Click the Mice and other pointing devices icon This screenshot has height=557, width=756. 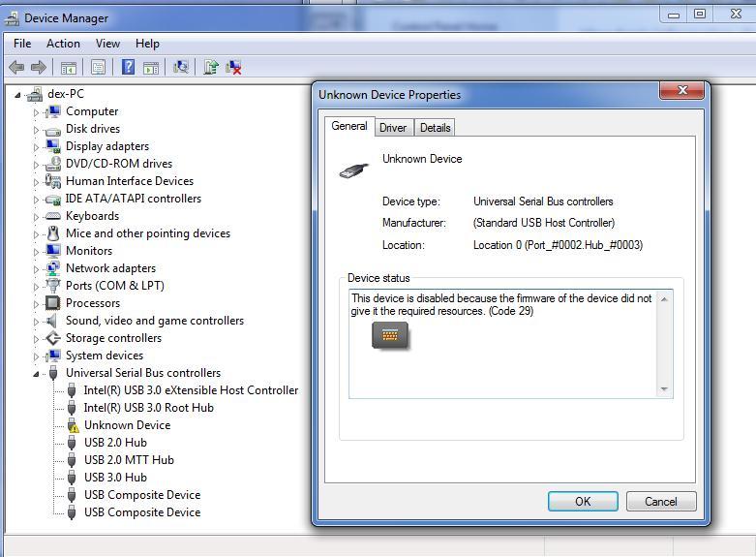53,233
